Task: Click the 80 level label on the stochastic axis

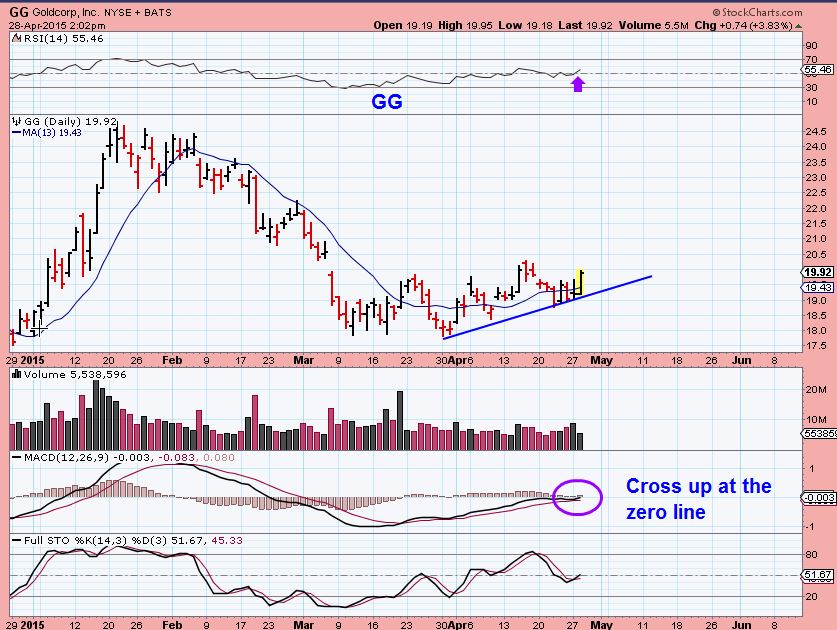Action: click(811, 554)
